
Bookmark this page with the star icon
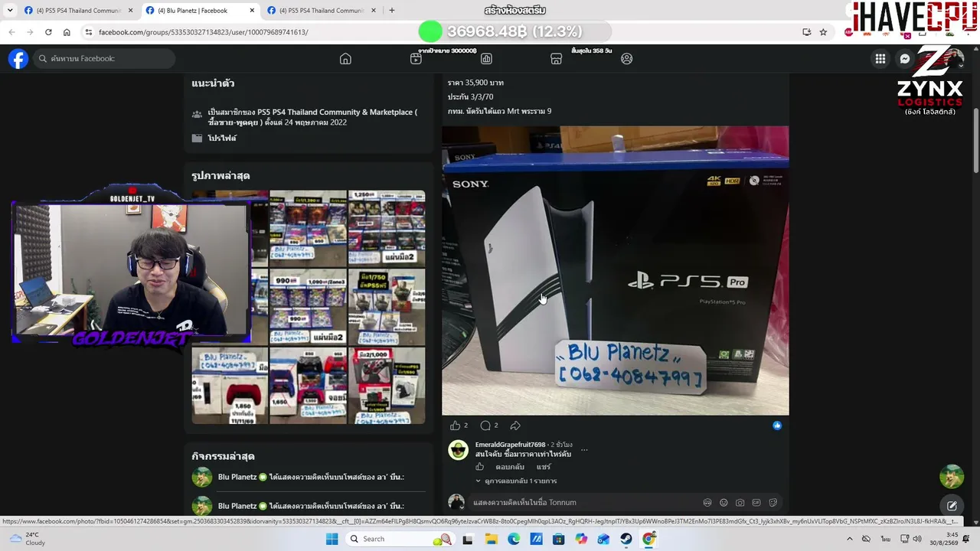pos(823,32)
